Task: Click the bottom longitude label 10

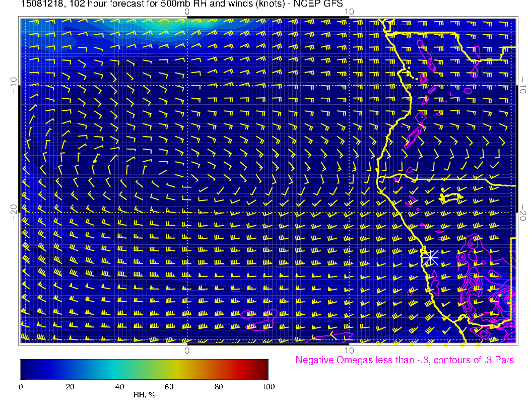Action: [x=349, y=351]
